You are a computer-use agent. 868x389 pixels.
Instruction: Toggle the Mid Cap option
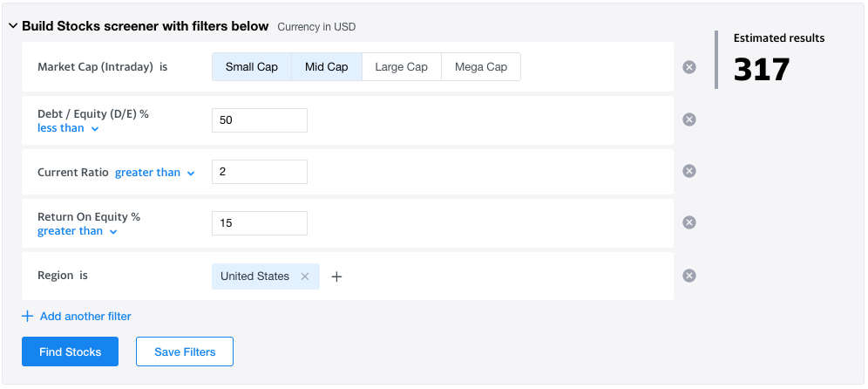327,67
